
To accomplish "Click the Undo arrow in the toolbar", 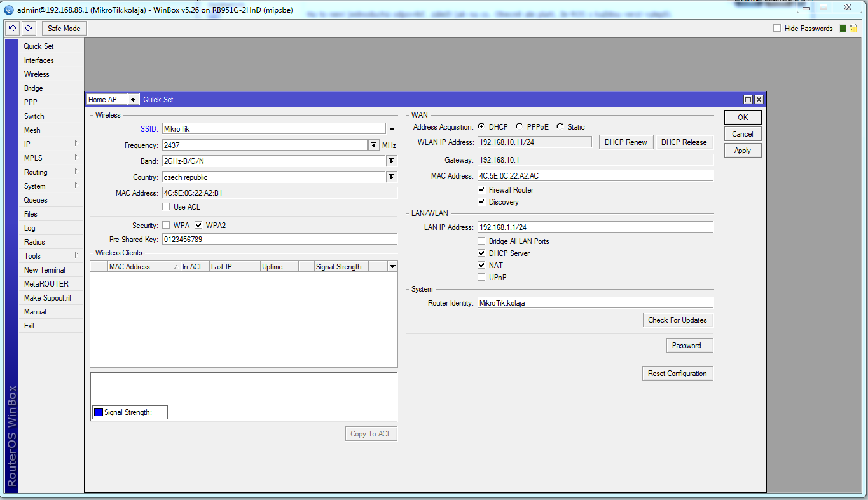I will 12,29.
